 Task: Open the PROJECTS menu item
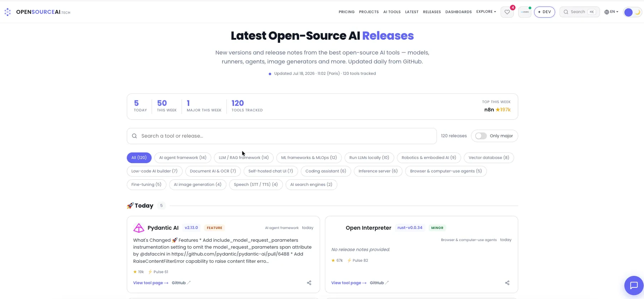369,12
